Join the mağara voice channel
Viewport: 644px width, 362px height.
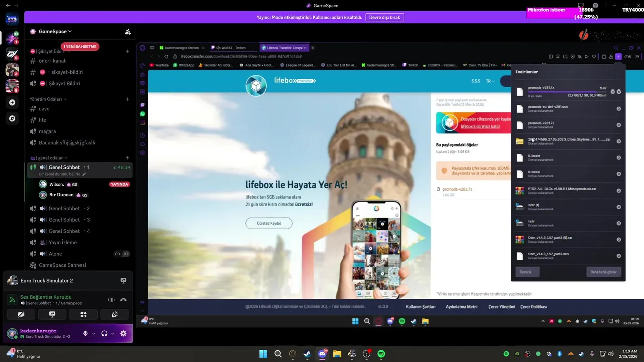[x=79, y=131]
